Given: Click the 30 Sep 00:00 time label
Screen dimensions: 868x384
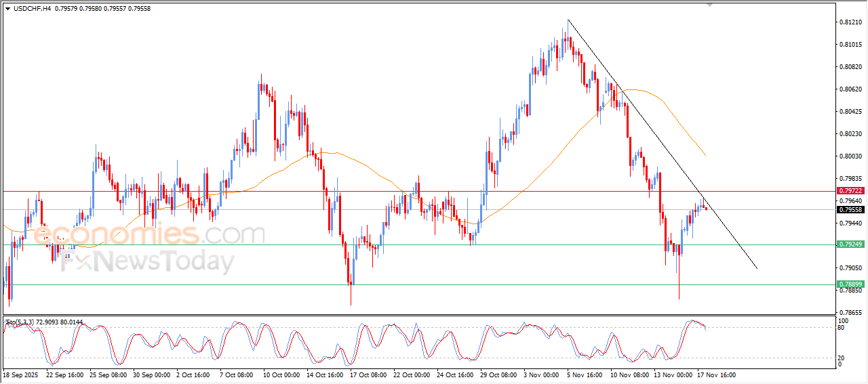Looking at the screenshot, I should pyautogui.click(x=151, y=375).
